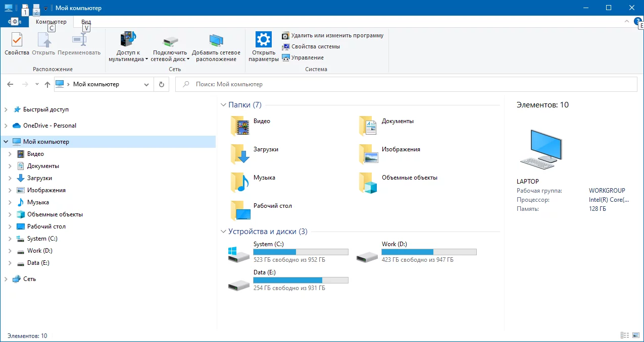Viewport: 644px width, 342px height.
Task: Open Windows settings via Открыть параметры gear
Action: pos(263,45)
